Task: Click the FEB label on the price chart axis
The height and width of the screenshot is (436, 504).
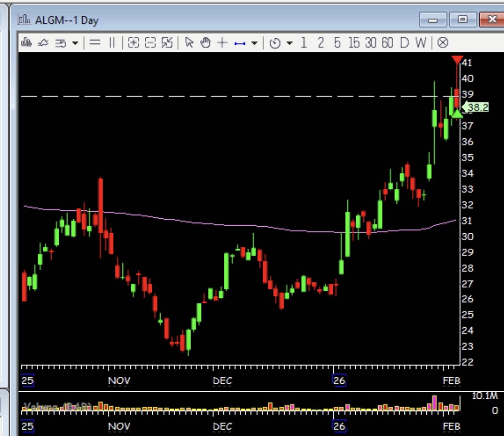Action: [x=451, y=381]
